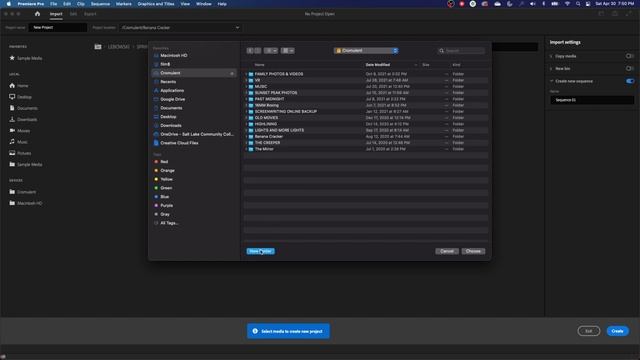Open OneDrive Salt Lake Community College location
Screen dimensions: 640x360
(193, 134)
